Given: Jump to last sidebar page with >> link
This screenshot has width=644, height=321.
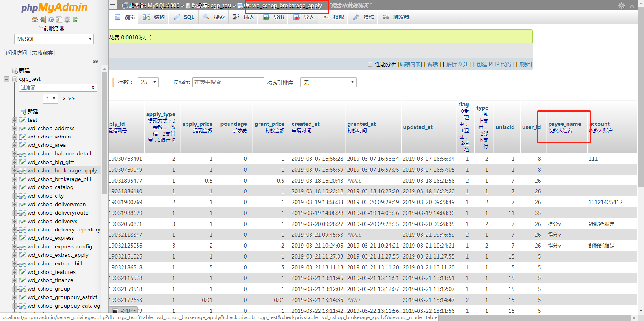Looking at the screenshot, I should [72, 99].
